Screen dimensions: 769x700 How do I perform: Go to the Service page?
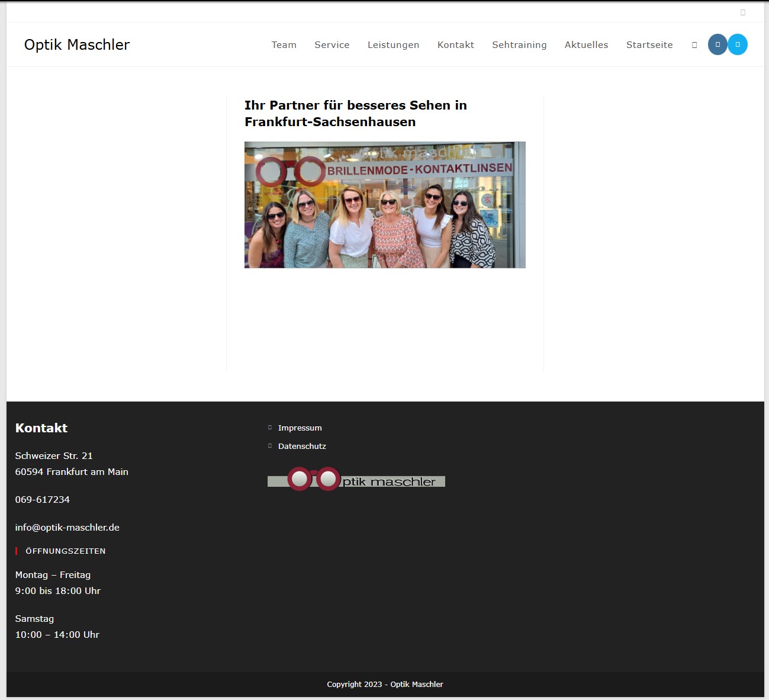pyautogui.click(x=332, y=45)
